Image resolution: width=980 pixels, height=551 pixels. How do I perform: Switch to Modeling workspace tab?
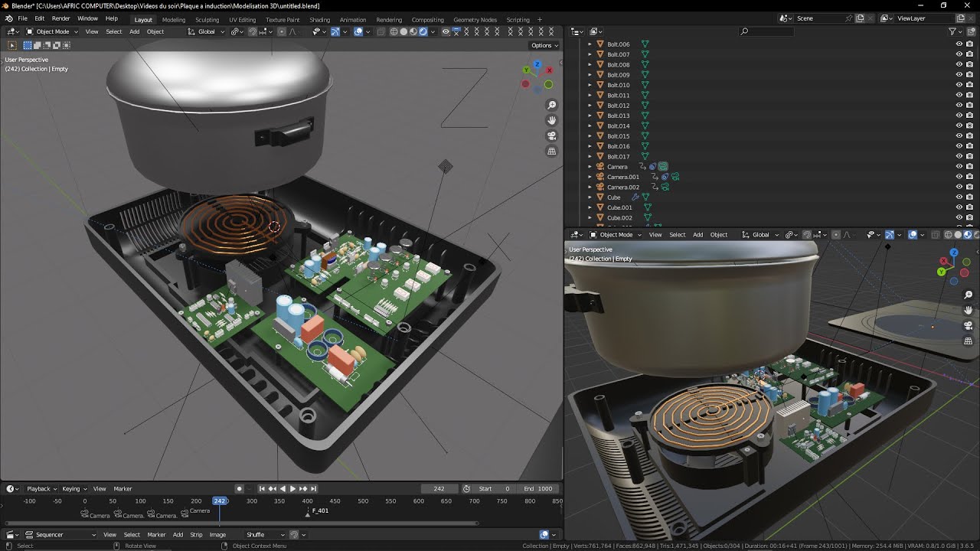174,19
